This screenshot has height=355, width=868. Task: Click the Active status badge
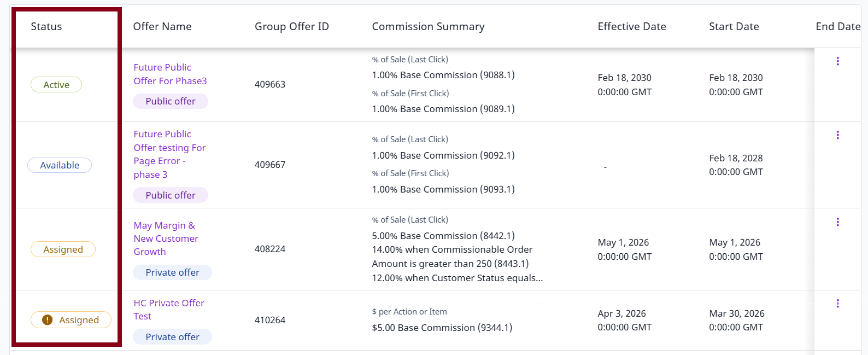56,85
